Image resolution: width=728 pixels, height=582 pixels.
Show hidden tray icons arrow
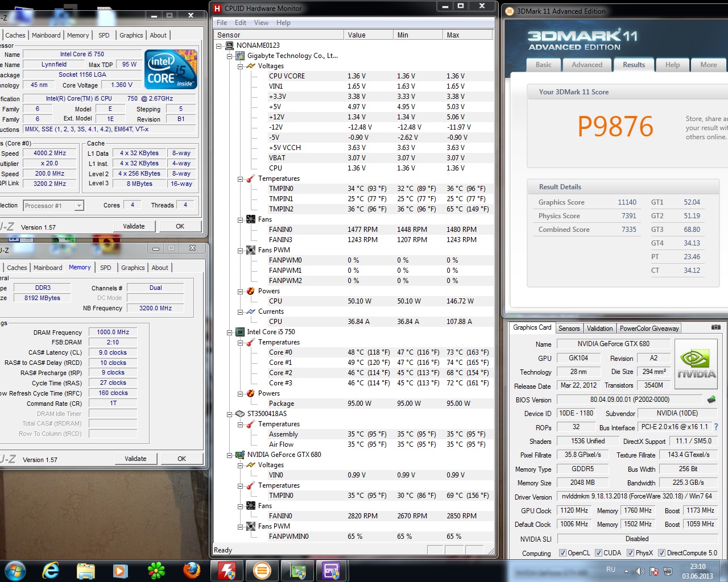click(626, 571)
